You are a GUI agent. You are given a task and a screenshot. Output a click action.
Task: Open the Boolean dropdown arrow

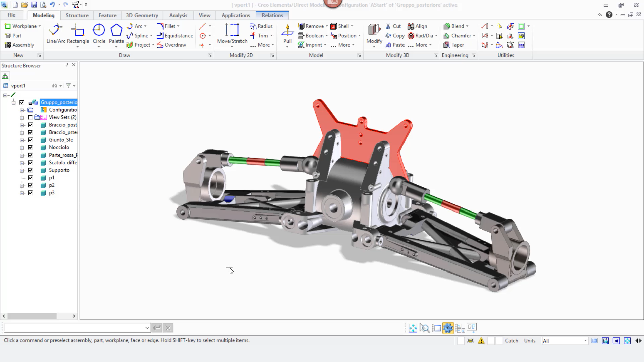(327, 36)
